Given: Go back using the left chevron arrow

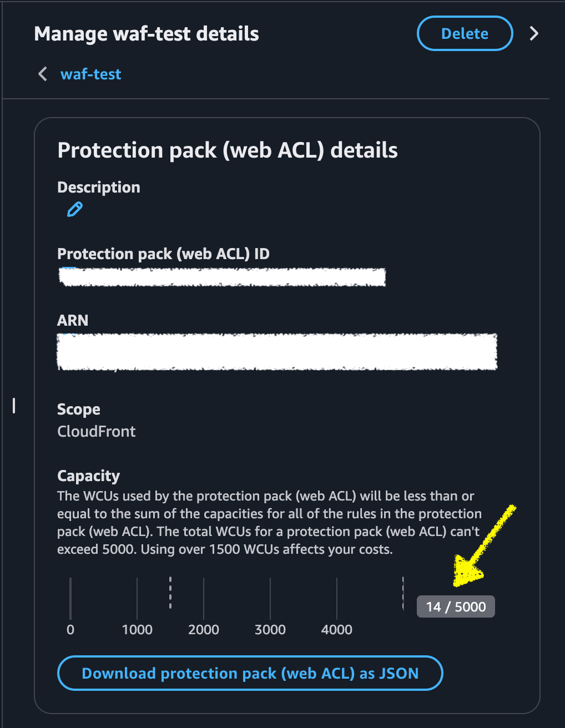Looking at the screenshot, I should (43, 74).
